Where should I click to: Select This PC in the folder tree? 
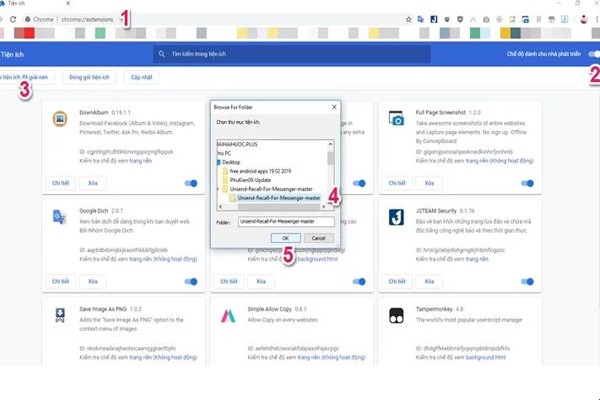pyautogui.click(x=224, y=153)
